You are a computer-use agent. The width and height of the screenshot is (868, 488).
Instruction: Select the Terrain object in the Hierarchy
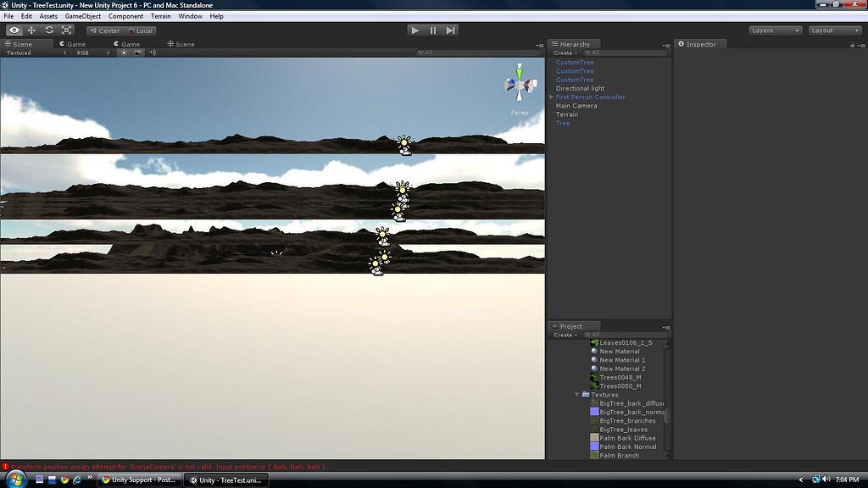pos(566,114)
